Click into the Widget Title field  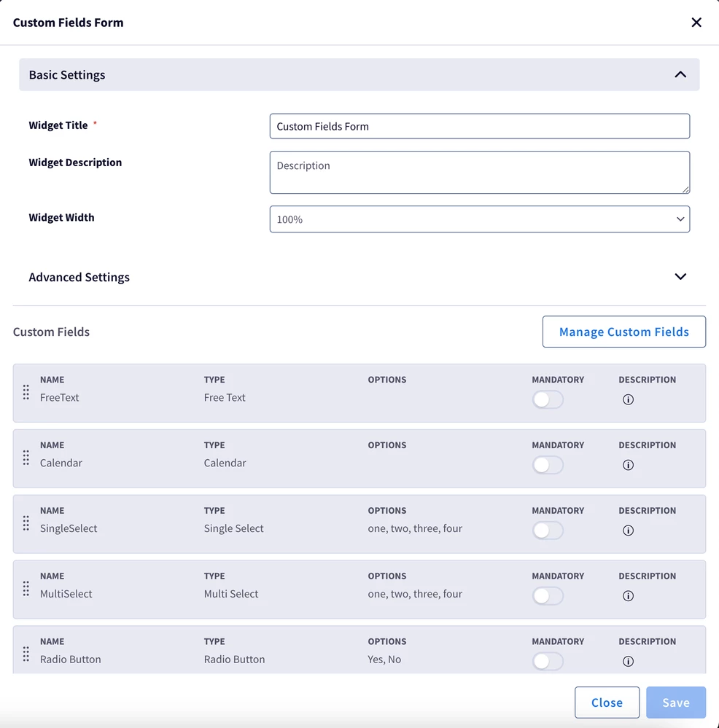click(x=479, y=126)
